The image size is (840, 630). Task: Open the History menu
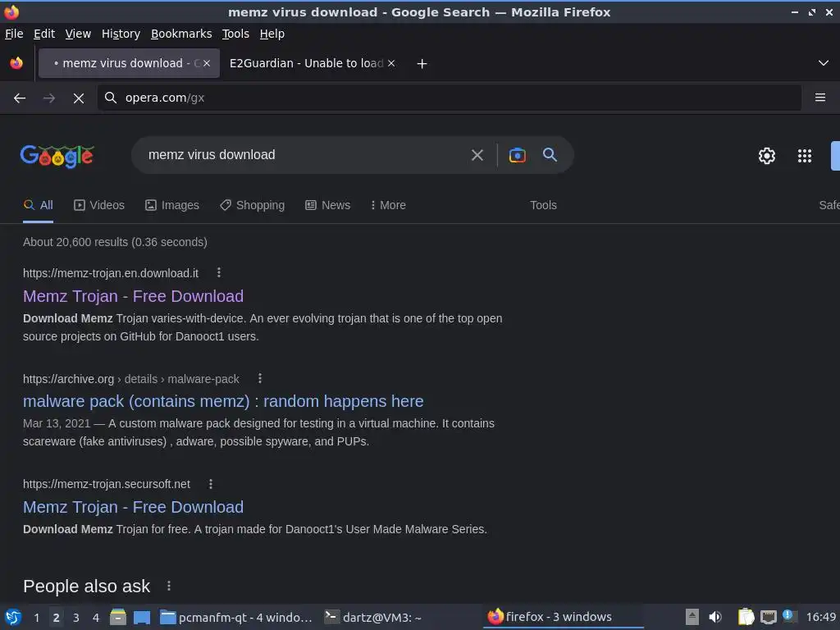click(x=121, y=34)
